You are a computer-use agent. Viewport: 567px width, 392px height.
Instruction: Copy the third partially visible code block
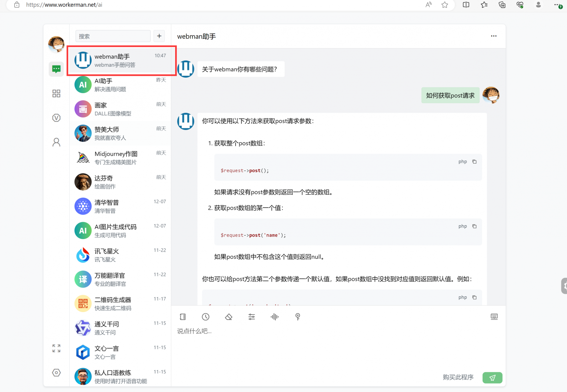click(x=474, y=297)
